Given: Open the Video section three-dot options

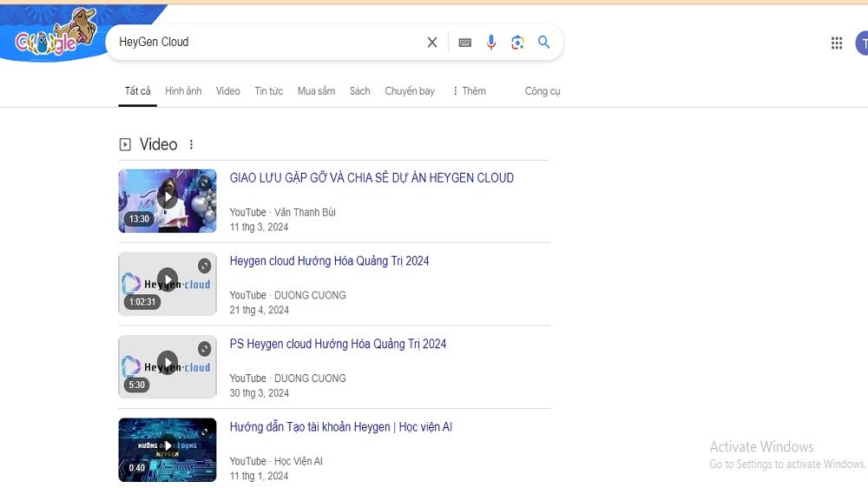Looking at the screenshot, I should click(192, 144).
